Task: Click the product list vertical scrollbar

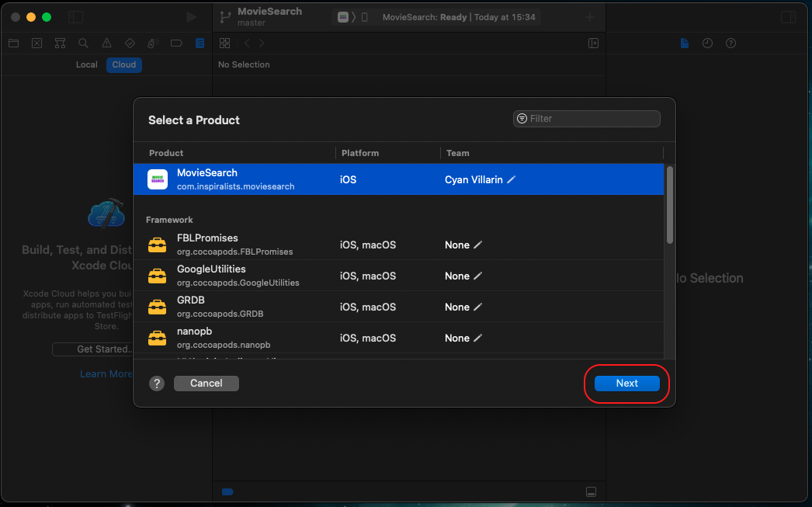Action: [670, 205]
